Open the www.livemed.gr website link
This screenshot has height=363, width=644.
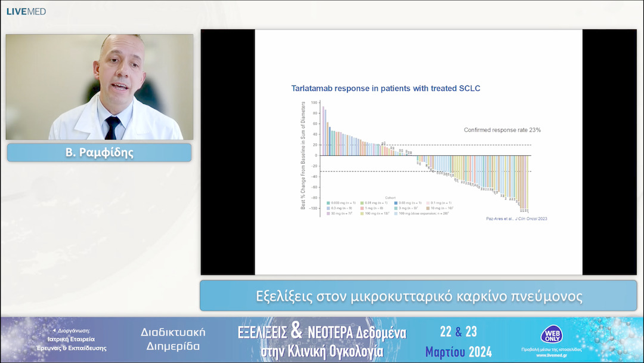click(552, 355)
